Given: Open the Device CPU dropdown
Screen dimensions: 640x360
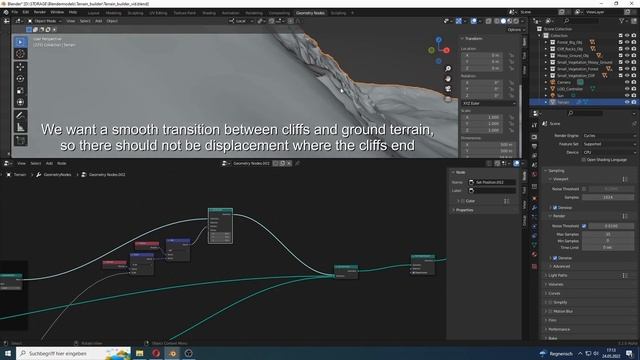Looking at the screenshot, I should 608,152.
